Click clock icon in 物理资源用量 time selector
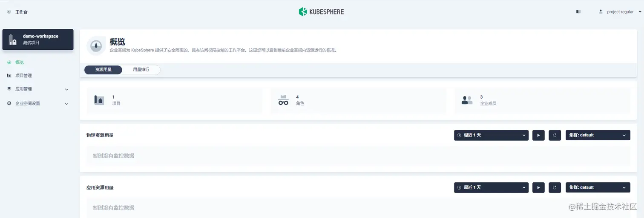 pos(459,135)
